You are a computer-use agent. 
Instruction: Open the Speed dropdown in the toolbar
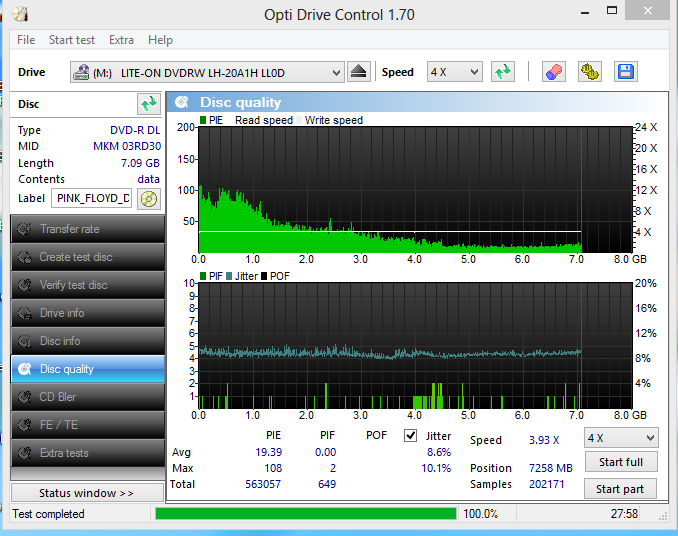[x=454, y=72]
